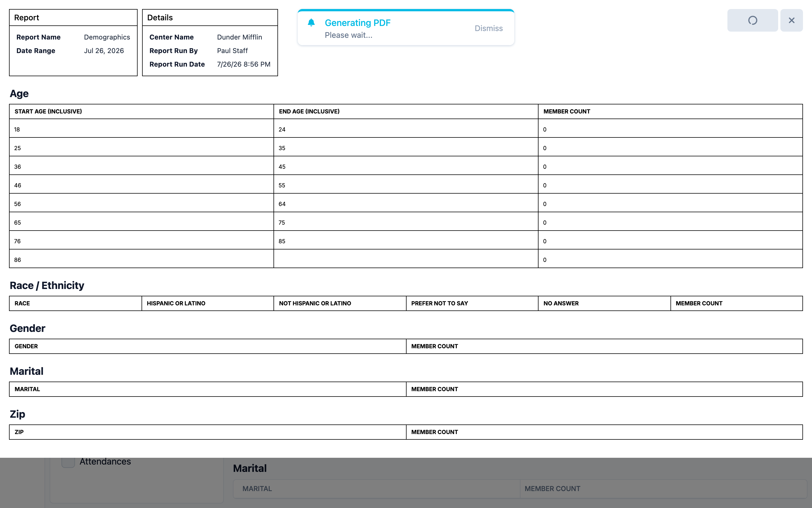Screen dimensions: 812x508
Task: Click the Attendances label in background page
Action: click(105, 462)
